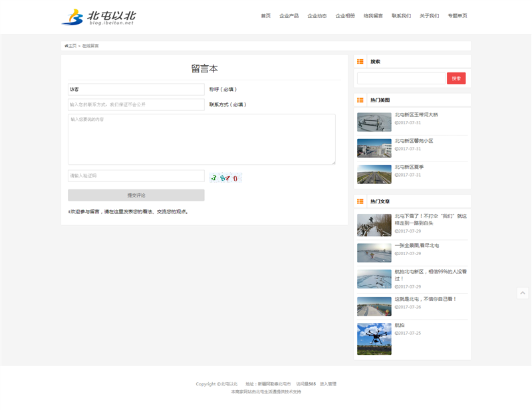This screenshot has height=410, width=532.
Task: Open the drone 航拍 article thumbnail
Action: pyautogui.click(x=374, y=338)
